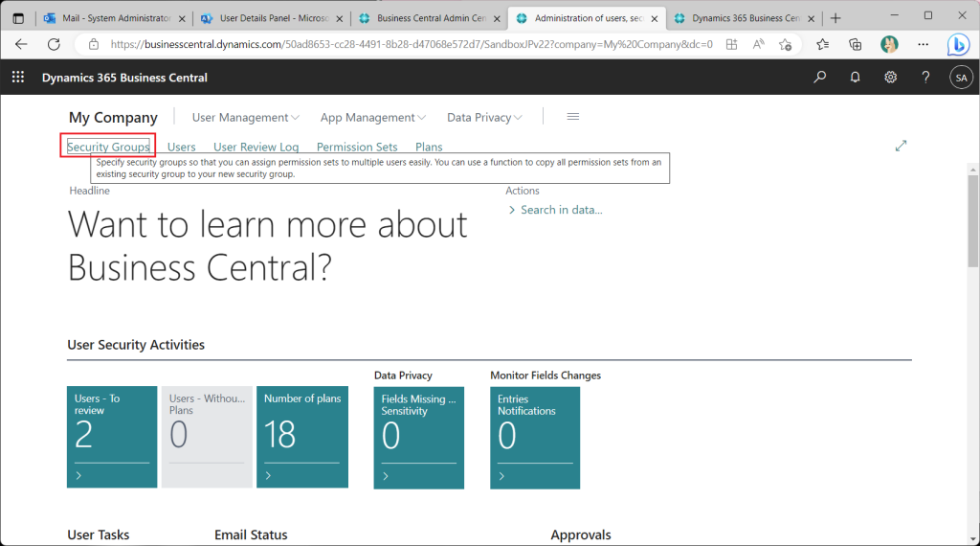
Task: Open the search magnifier in Business Central header
Action: [x=819, y=77]
